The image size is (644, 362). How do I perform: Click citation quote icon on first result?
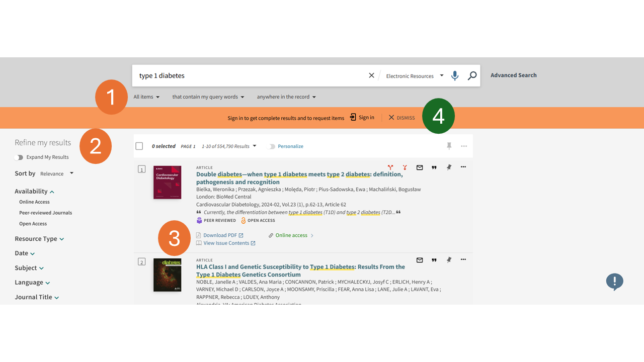434,167
